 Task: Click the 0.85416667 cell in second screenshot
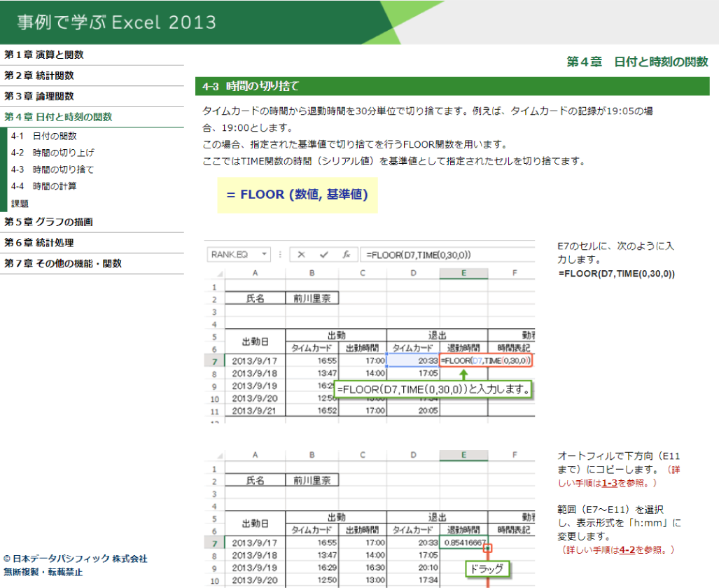click(x=464, y=542)
